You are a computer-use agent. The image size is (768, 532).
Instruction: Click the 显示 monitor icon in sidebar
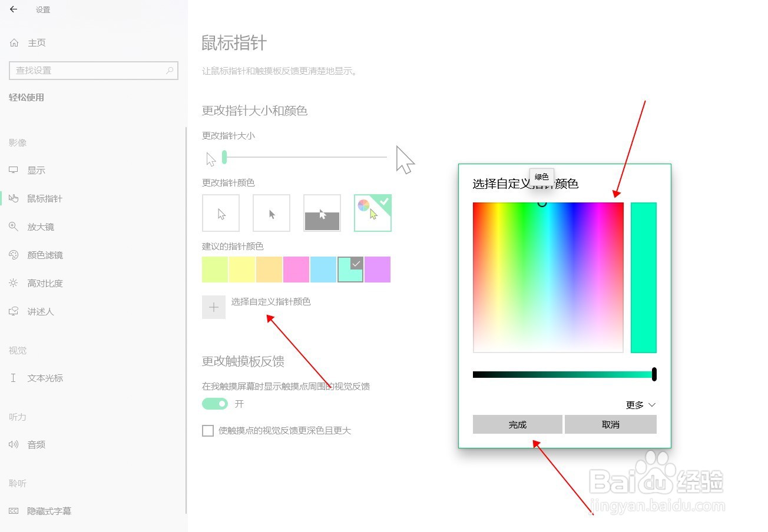(14, 170)
